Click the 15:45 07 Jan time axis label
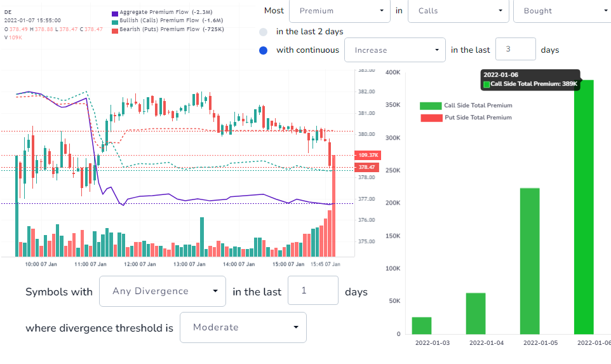The width and height of the screenshot is (611, 364). [x=325, y=264]
